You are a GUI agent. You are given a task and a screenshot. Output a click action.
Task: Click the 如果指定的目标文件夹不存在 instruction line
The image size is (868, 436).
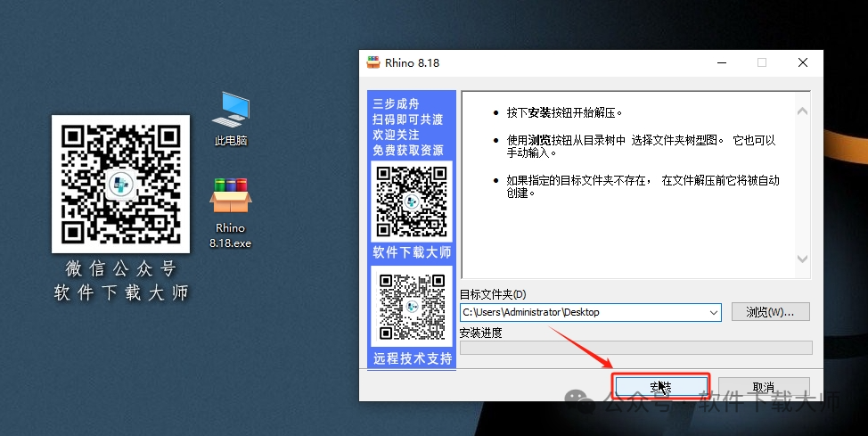click(643, 186)
